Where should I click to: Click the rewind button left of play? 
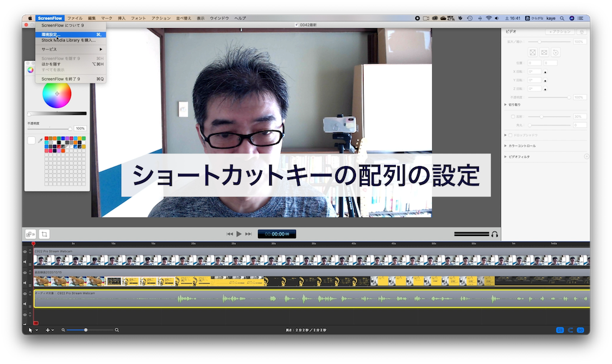[x=229, y=234]
